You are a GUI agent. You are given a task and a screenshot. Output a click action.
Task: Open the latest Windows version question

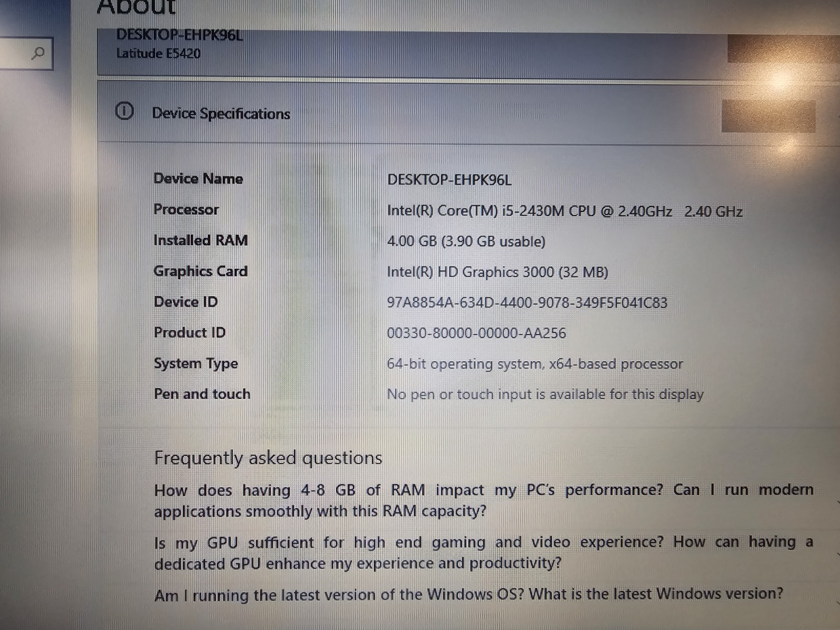(x=468, y=594)
